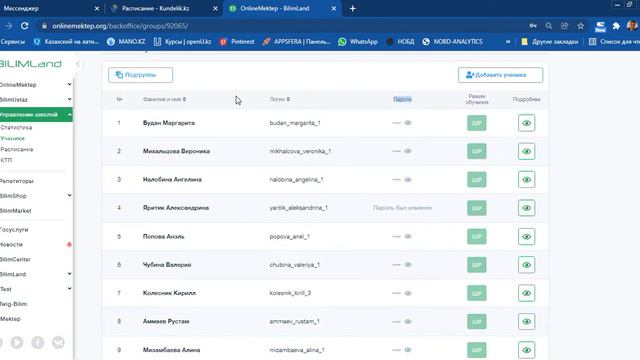Open details eye for Михальцова Вероника

tap(527, 151)
